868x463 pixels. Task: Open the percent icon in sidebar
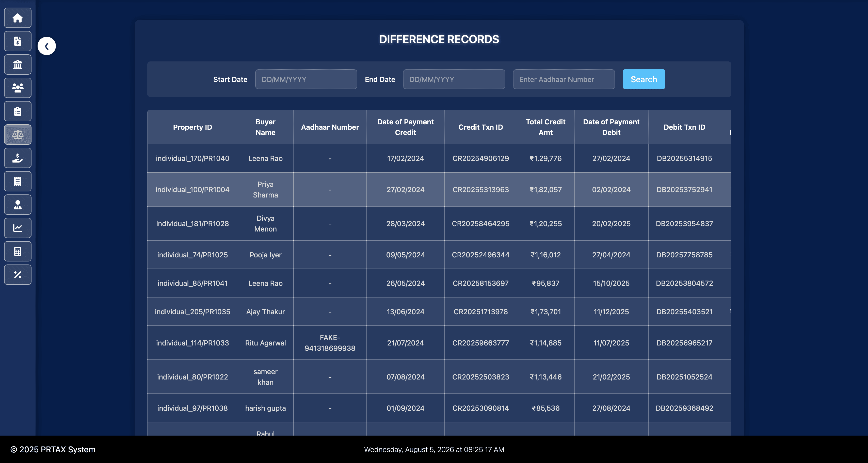point(18,275)
